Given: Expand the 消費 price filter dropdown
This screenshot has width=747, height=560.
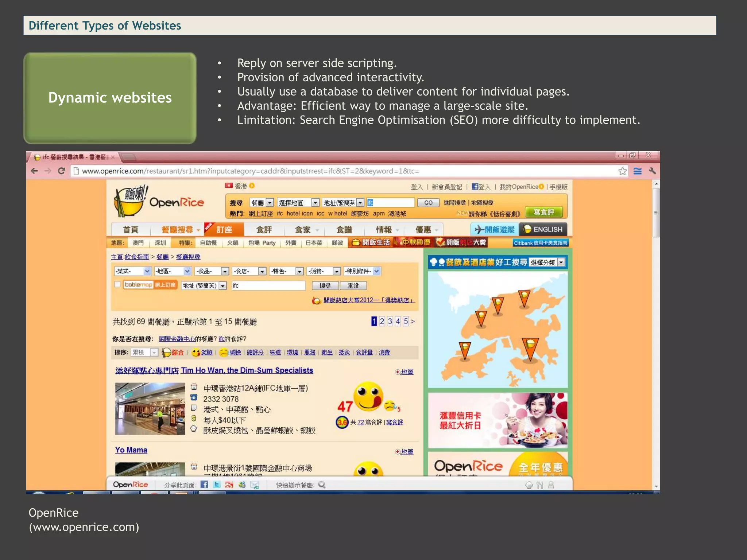Looking at the screenshot, I should pos(324,271).
